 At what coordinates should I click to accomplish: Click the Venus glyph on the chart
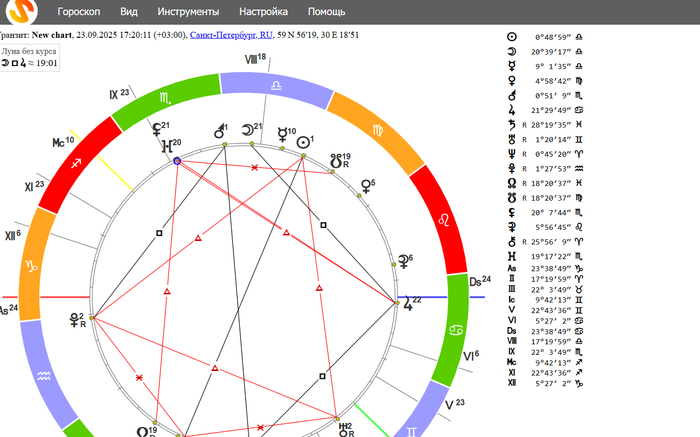pos(366,188)
